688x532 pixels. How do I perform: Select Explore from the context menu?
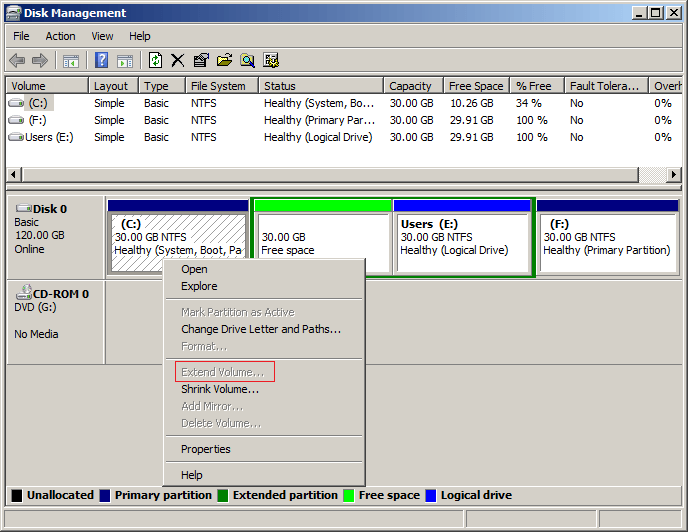coord(198,286)
